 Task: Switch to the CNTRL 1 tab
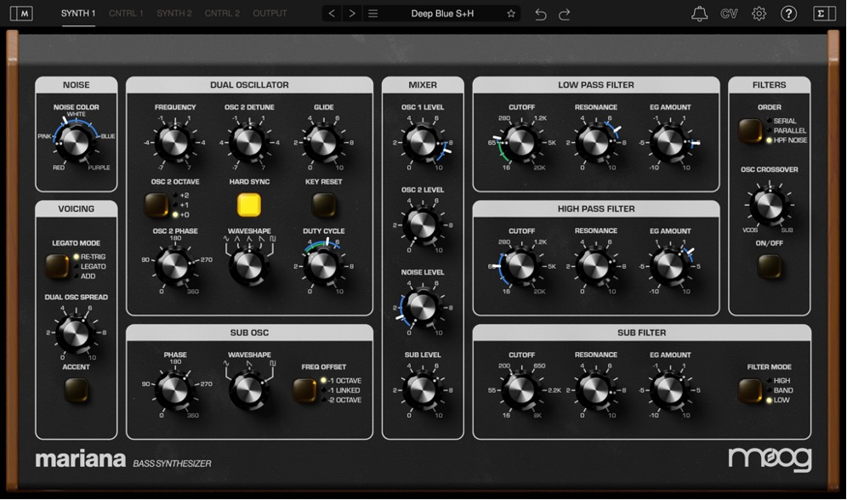tap(126, 13)
